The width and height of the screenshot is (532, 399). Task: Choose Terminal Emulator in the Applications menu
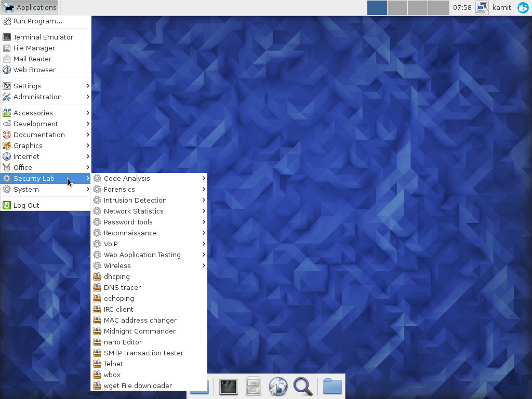click(43, 37)
